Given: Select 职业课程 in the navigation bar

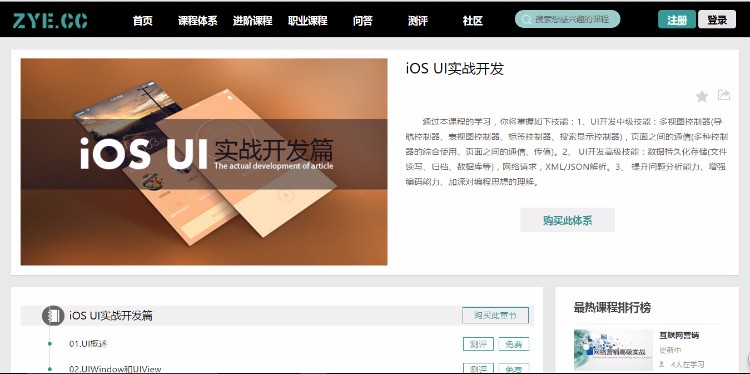Looking at the screenshot, I should 308,21.
